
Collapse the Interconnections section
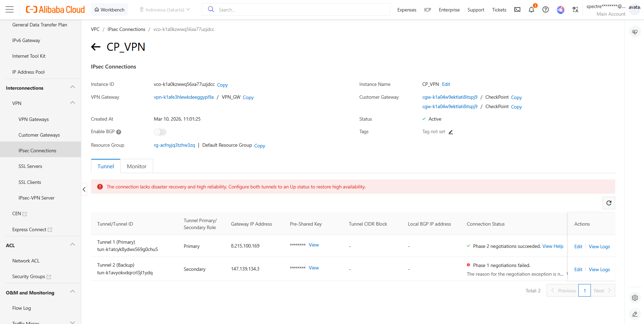pos(73,87)
